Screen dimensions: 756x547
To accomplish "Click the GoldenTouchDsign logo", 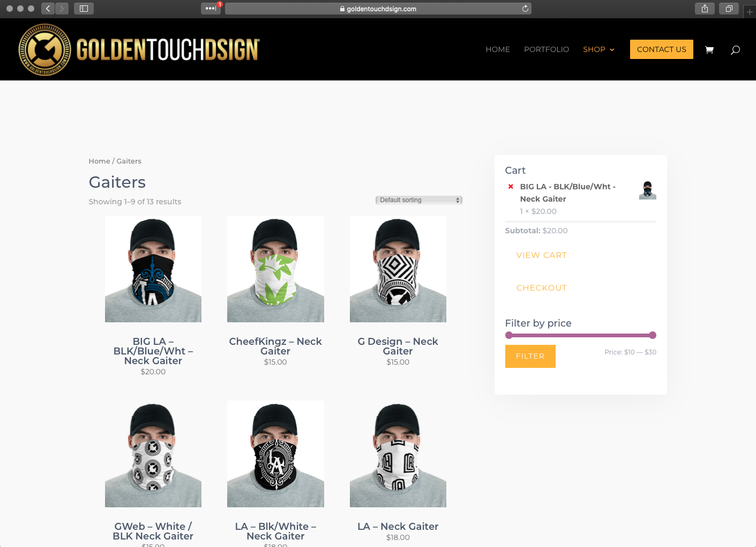I will tap(139, 50).
